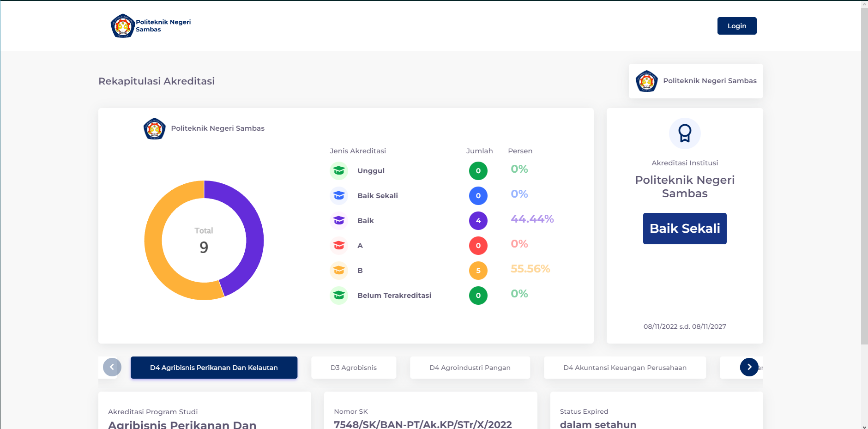Click the Politeknik Negeri Sambas header logo
The image size is (868, 429).
pos(151,26)
